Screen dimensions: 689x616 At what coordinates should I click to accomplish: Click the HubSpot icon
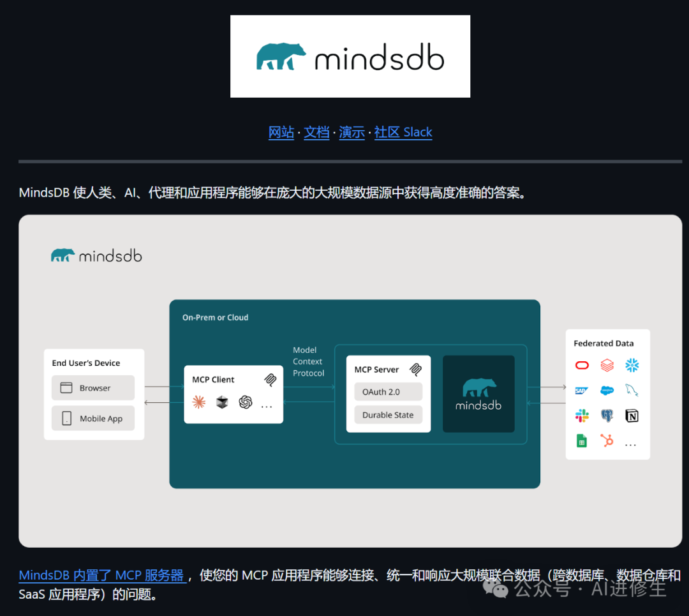pyautogui.click(x=606, y=440)
